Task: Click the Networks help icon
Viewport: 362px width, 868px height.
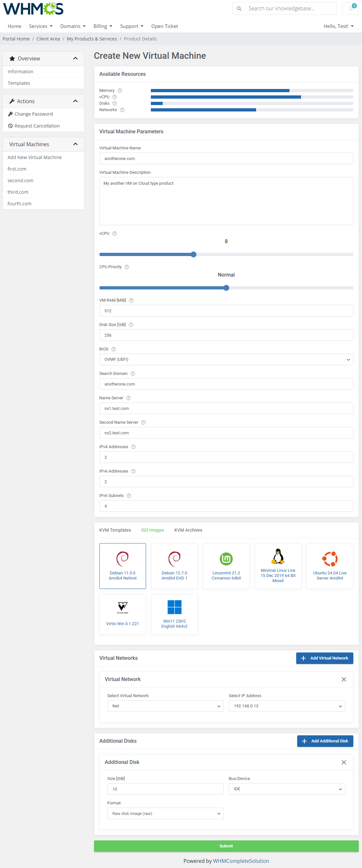Action: [122, 110]
